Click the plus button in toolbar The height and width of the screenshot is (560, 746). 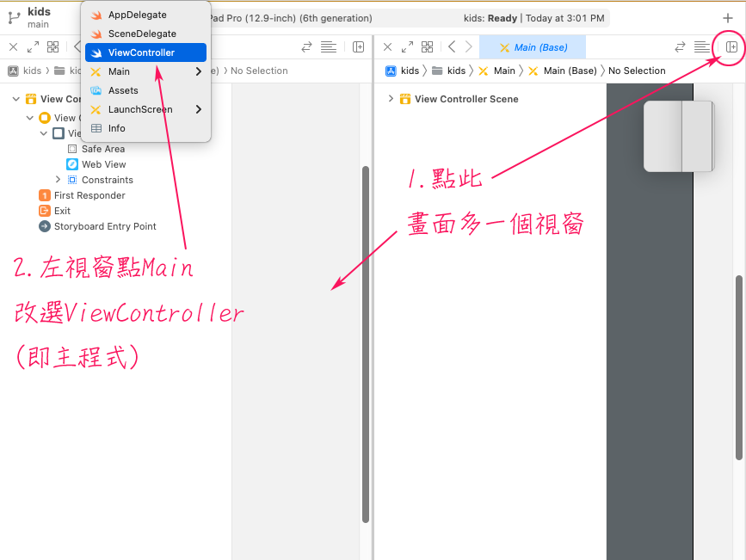[728, 18]
